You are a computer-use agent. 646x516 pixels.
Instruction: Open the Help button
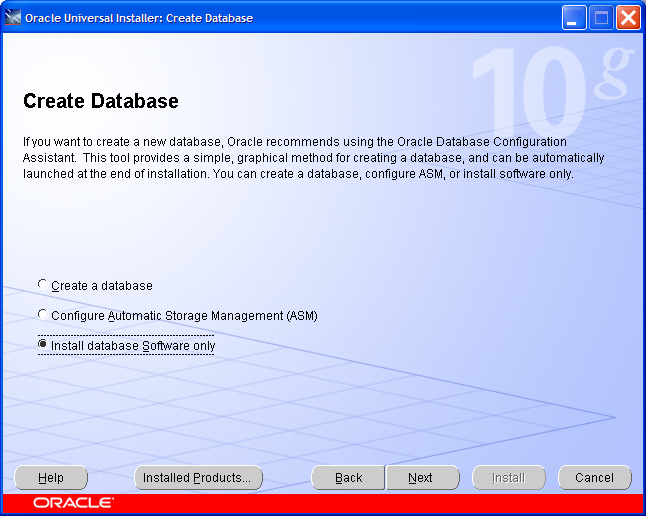tap(51, 478)
